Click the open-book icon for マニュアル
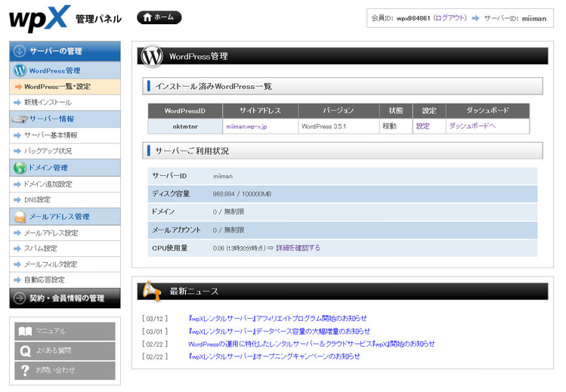Image resolution: width=566 pixels, height=392 pixels. point(25,332)
